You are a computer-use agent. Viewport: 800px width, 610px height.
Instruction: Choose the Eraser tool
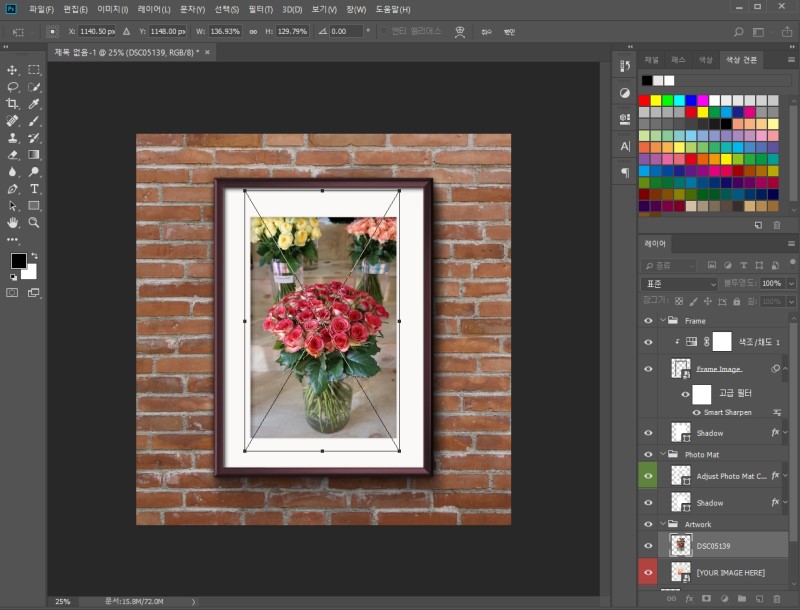(13, 155)
